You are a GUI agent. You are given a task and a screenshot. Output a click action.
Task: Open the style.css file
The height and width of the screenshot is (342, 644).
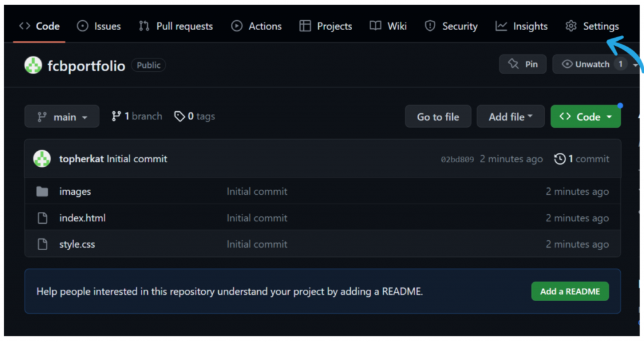pyautogui.click(x=77, y=245)
